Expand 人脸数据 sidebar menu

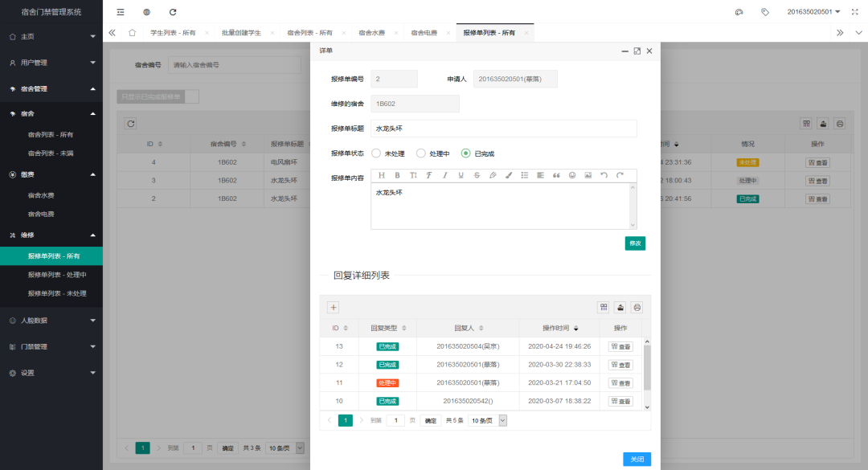51,321
